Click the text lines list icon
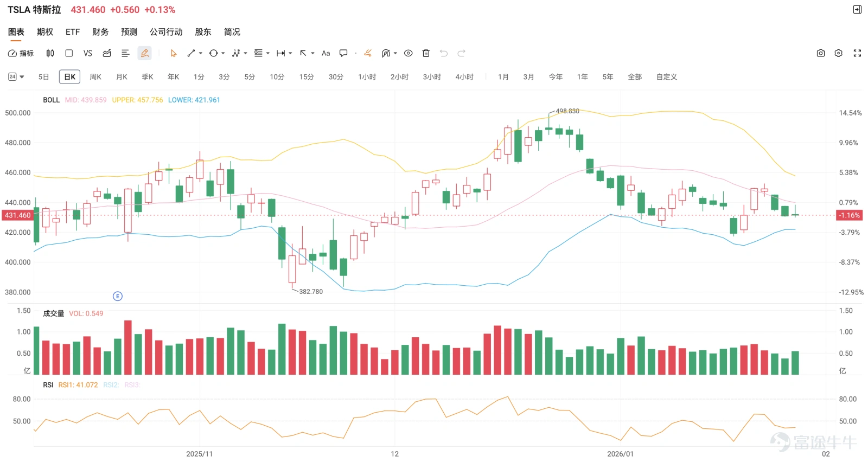Viewport: 868px width, 462px height. (x=125, y=53)
